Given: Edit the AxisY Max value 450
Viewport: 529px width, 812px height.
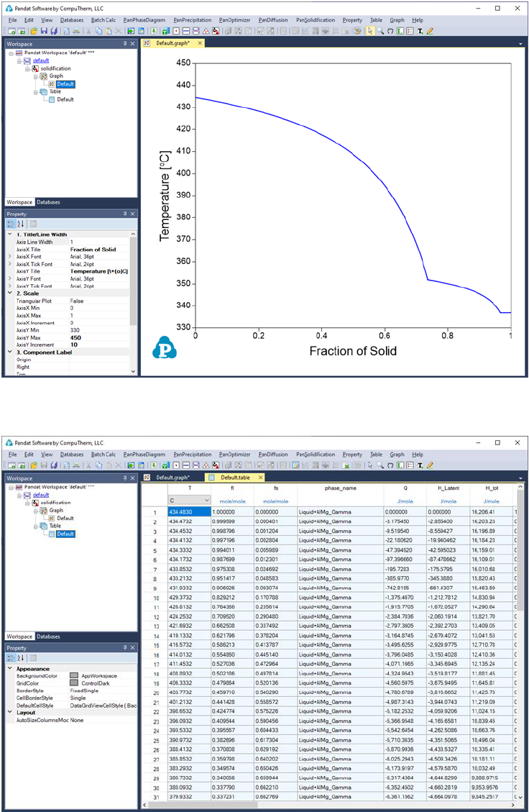Looking at the screenshot, I should click(x=99, y=337).
